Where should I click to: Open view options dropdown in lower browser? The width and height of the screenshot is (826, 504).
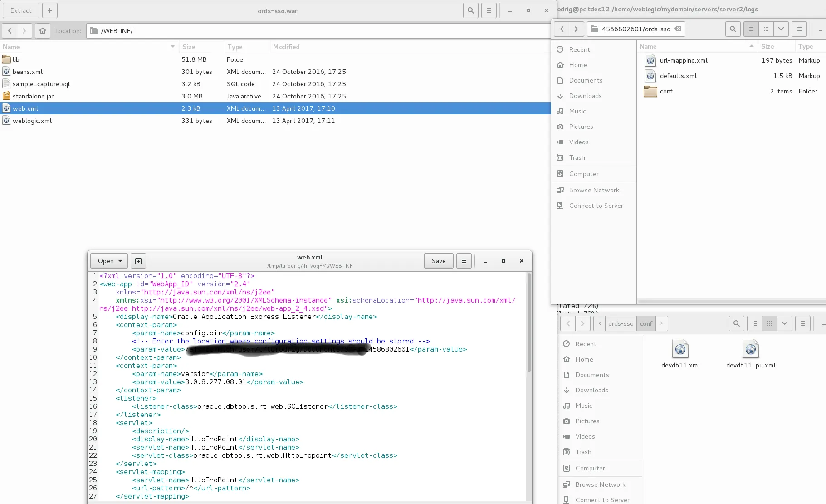(x=785, y=323)
